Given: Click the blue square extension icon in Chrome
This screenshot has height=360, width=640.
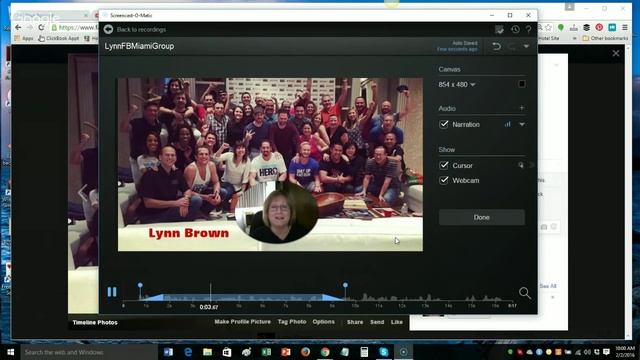Looking at the screenshot, I should 612,27.
